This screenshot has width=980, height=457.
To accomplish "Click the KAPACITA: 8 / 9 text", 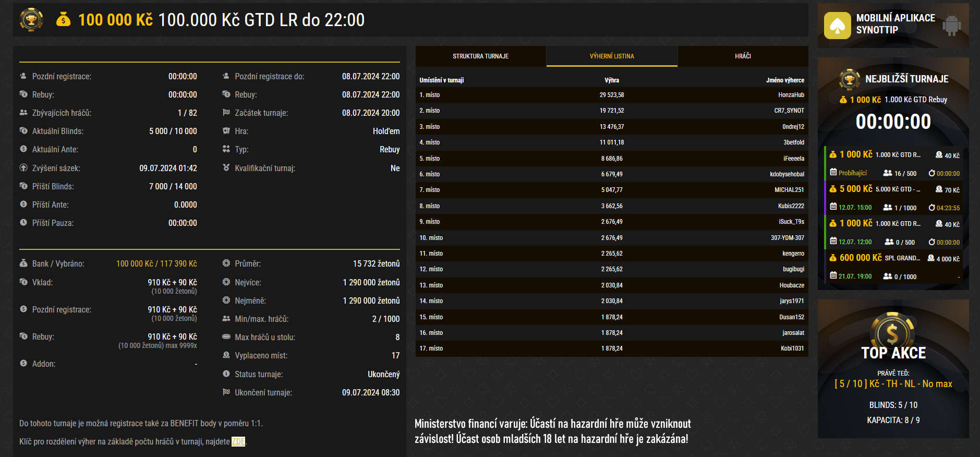I will [x=893, y=420].
